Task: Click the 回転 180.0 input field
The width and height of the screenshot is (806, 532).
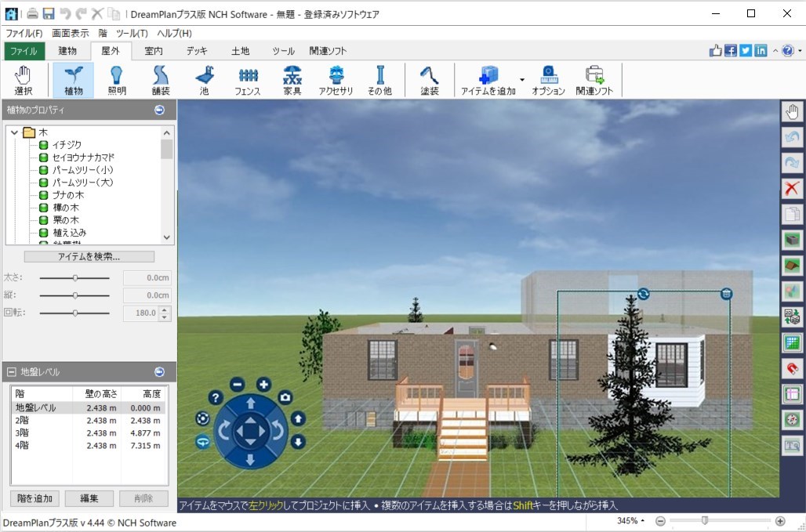Action: pos(141,313)
